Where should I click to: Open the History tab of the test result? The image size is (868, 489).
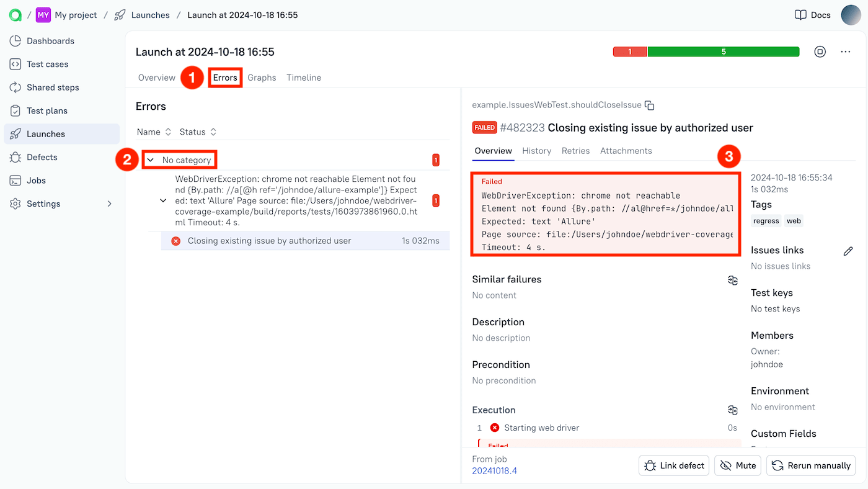[x=536, y=151]
